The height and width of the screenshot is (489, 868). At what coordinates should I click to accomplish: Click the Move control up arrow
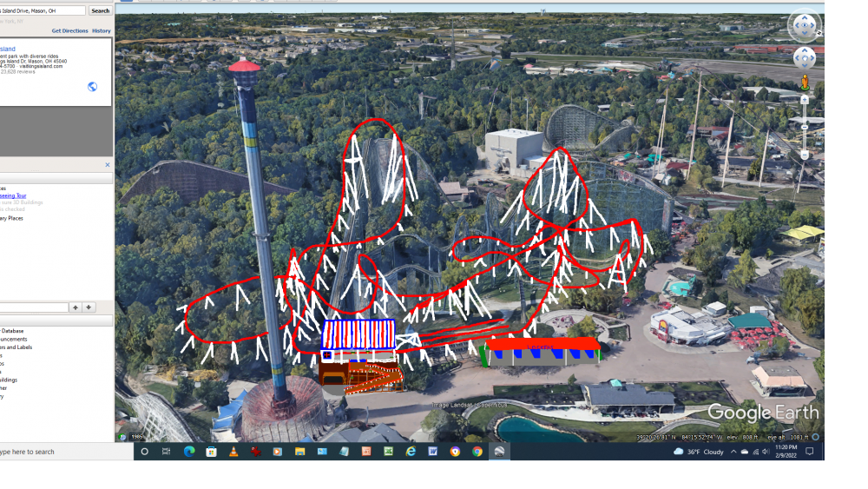click(805, 50)
